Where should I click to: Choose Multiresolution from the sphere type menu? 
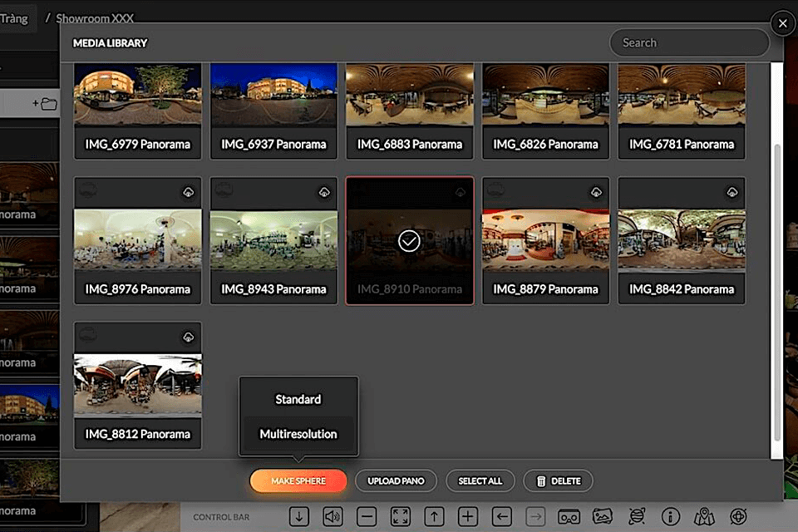[x=298, y=434]
